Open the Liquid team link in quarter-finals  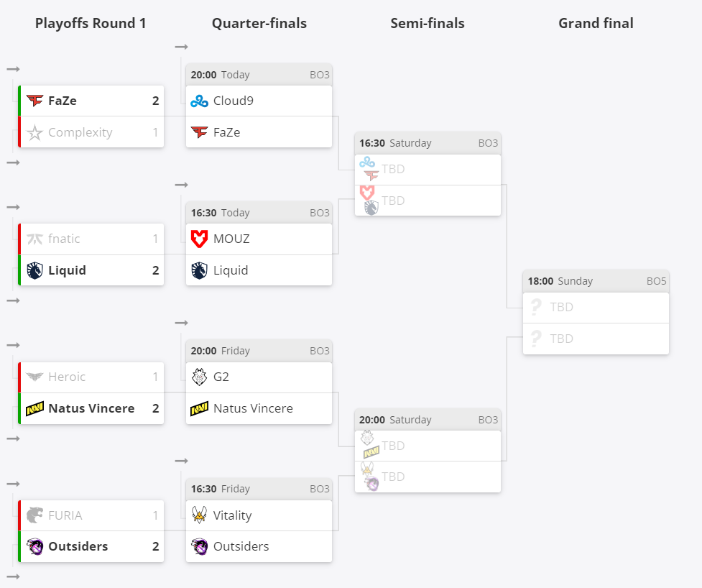pyautogui.click(x=231, y=270)
